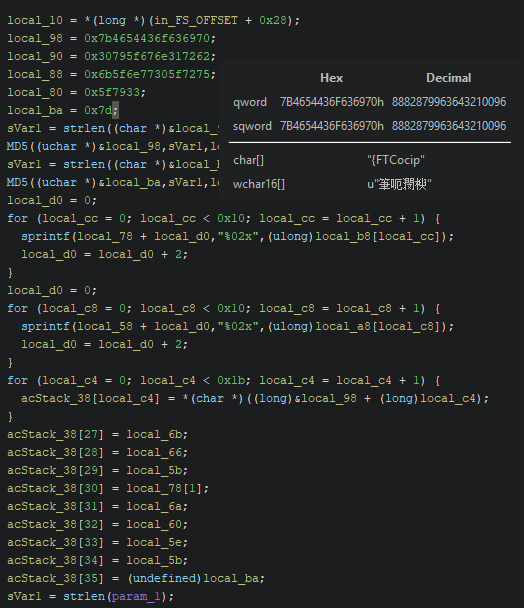Click the in_FS_OFFSET identifier
Viewport: 524px width, 608px height.
point(196,21)
